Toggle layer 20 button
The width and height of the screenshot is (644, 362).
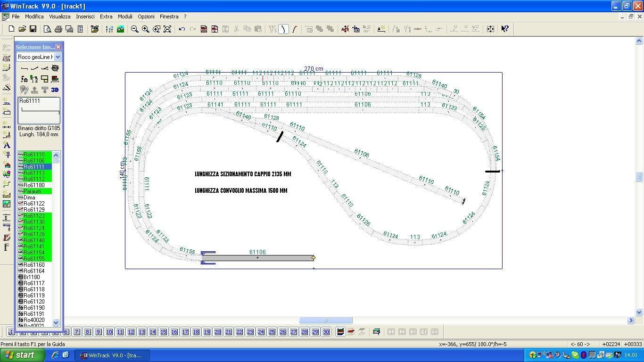(x=218, y=332)
